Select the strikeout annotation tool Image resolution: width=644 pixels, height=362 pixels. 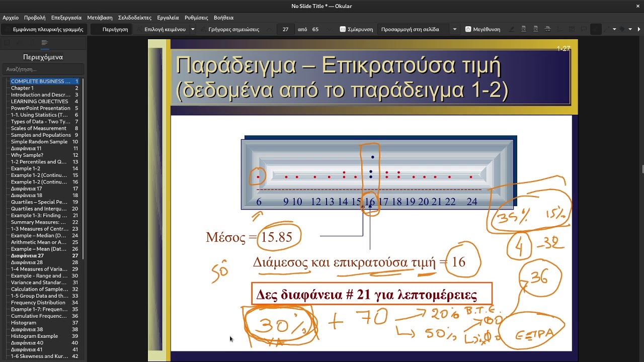pyautogui.click(x=548, y=29)
